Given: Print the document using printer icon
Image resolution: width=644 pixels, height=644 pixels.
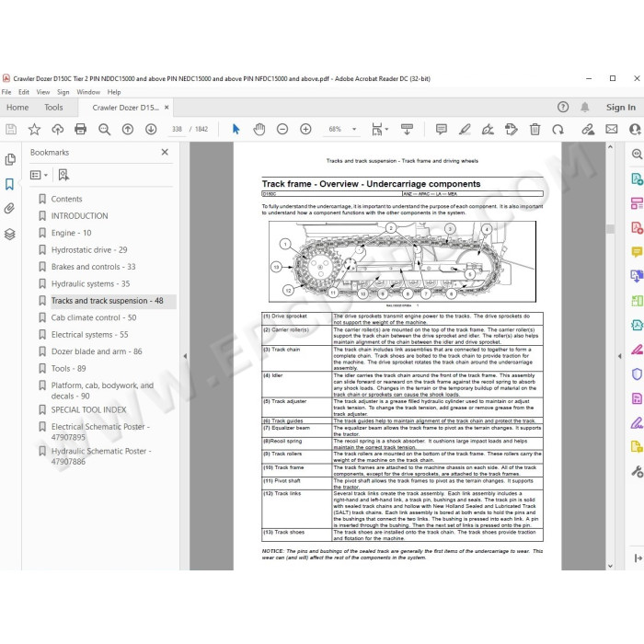Looking at the screenshot, I should (x=81, y=130).
